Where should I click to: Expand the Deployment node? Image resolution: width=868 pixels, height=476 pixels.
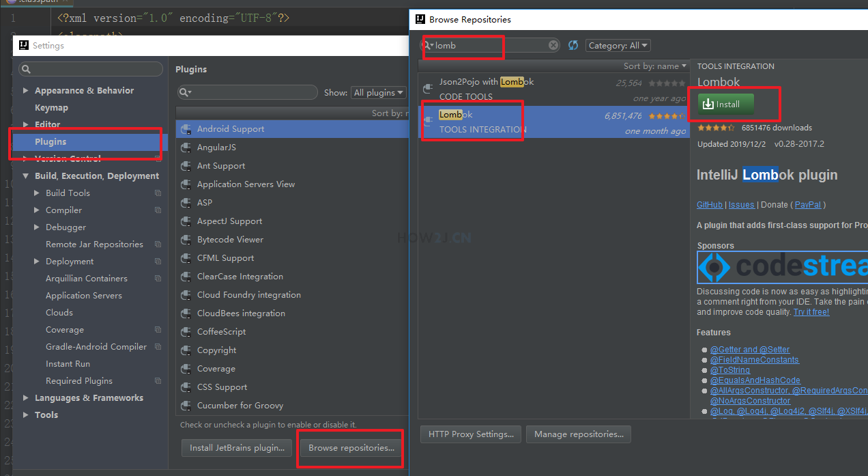(x=37, y=262)
